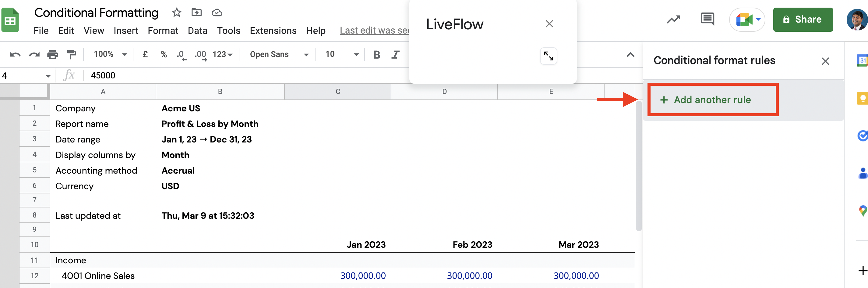This screenshot has height=288, width=868.
Task: Toggle italic formatting
Action: click(x=395, y=54)
